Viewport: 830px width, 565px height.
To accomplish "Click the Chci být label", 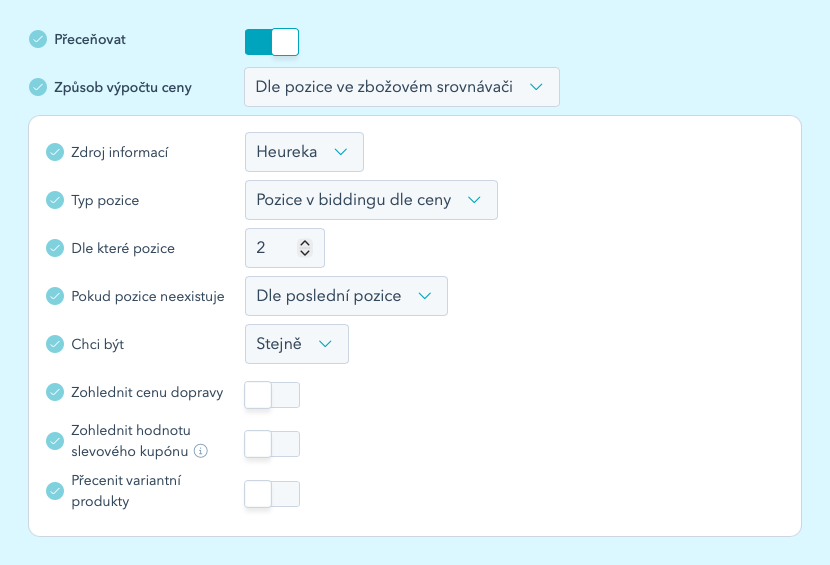I will pyautogui.click(x=97, y=344).
